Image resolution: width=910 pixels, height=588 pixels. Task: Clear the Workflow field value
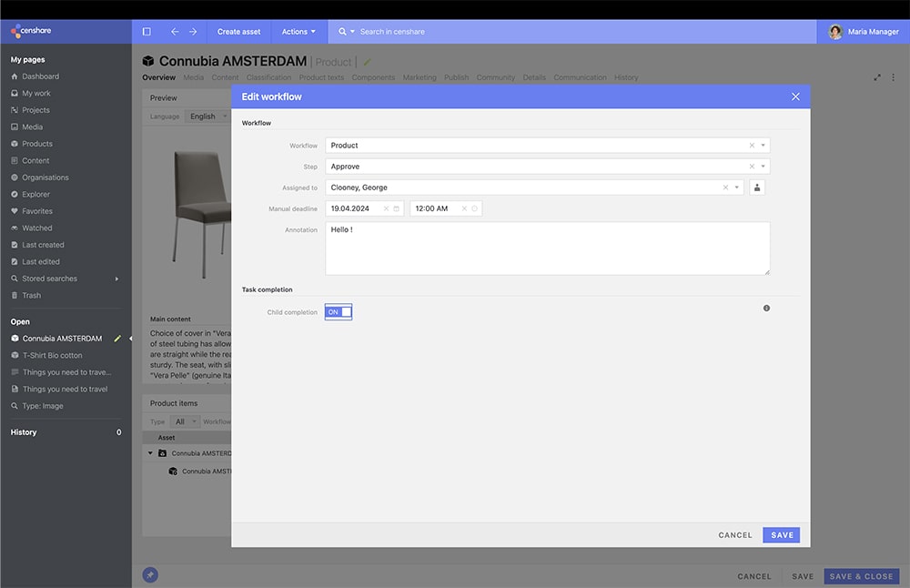click(752, 145)
